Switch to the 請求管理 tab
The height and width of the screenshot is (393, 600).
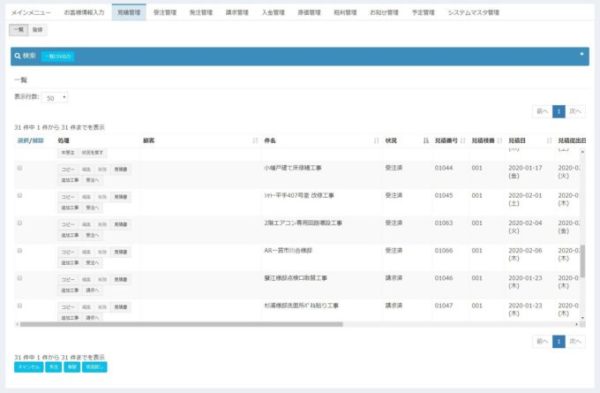[x=237, y=12]
